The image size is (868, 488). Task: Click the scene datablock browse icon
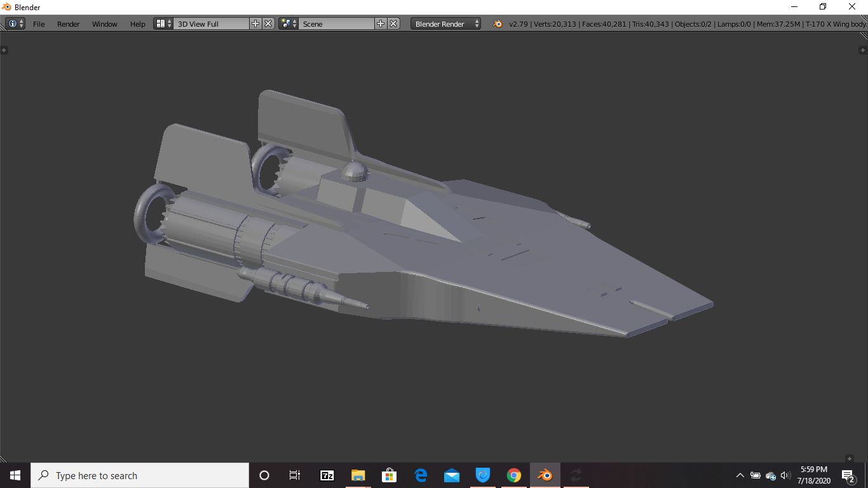285,24
